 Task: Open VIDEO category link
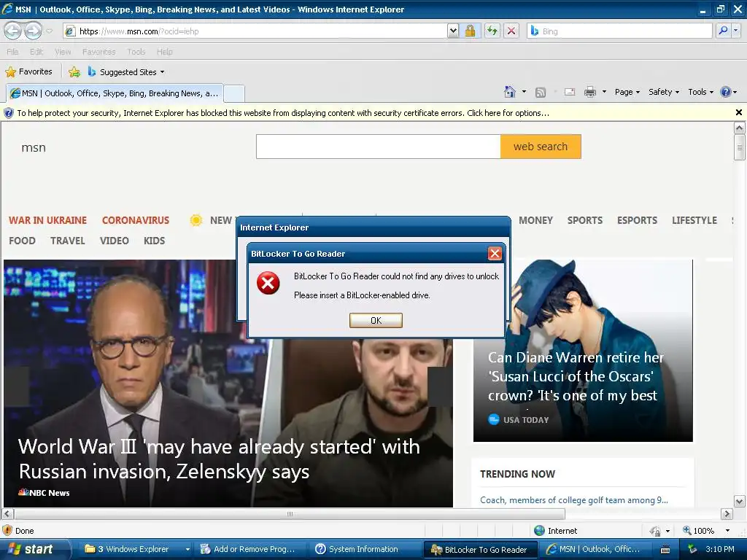pyautogui.click(x=115, y=241)
